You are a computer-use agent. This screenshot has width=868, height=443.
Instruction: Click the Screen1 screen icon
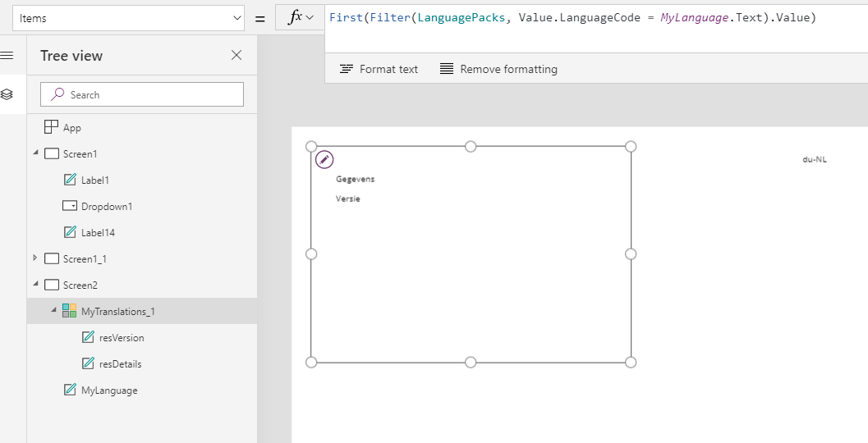[x=51, y=153]
